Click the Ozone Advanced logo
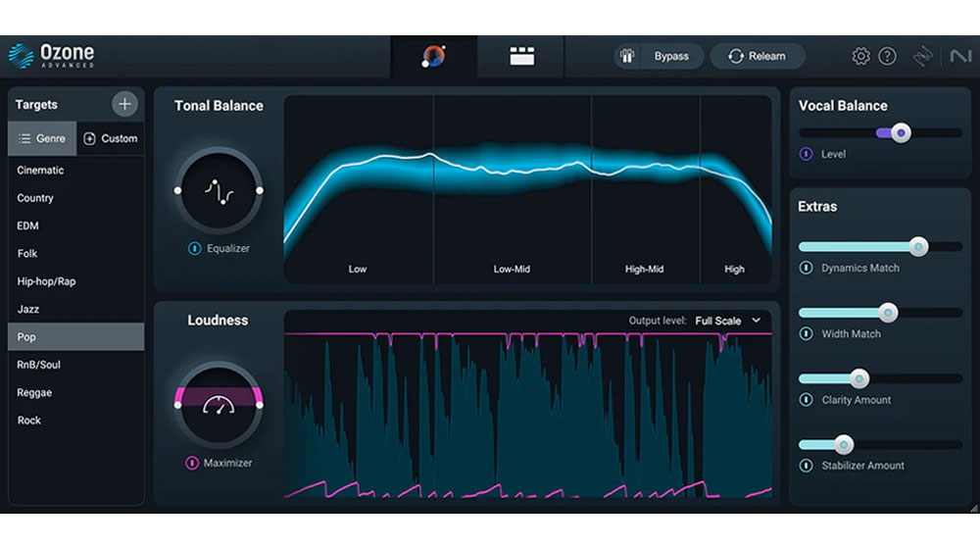980x549 pixels. pyautogui.click(x=51, y=56)
